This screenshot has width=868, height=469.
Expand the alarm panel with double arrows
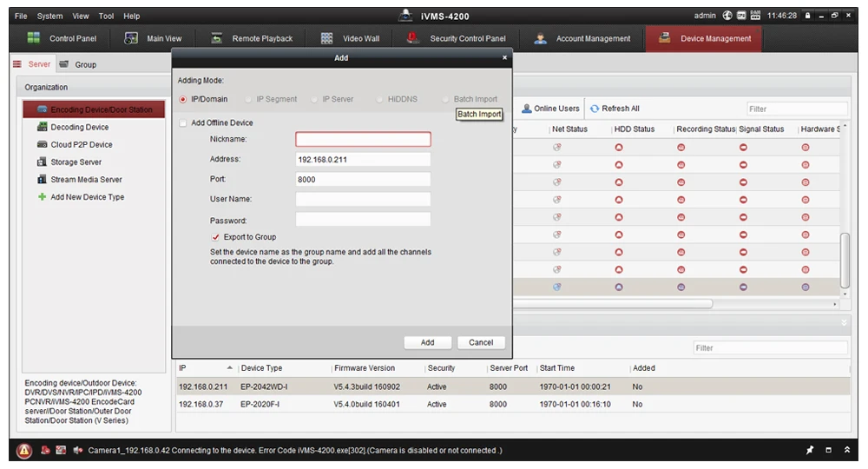click(x=847, y=450)
